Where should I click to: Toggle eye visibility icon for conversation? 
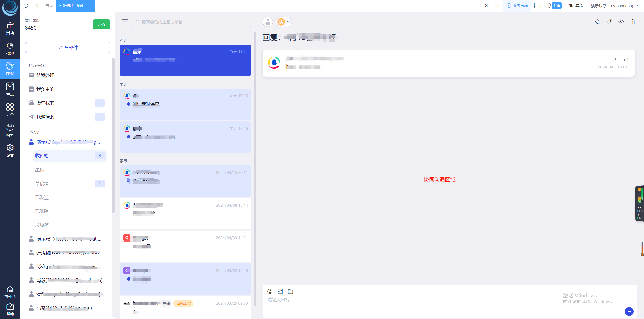point(621,22)
